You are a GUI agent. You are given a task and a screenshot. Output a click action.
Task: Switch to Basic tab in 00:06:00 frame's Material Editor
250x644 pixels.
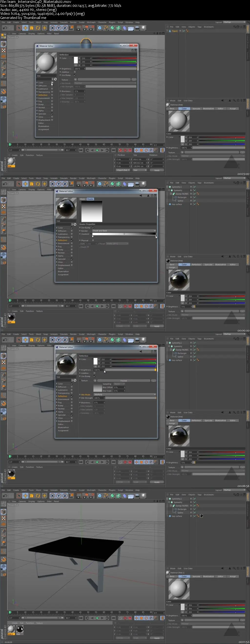[x=83, y=199]
